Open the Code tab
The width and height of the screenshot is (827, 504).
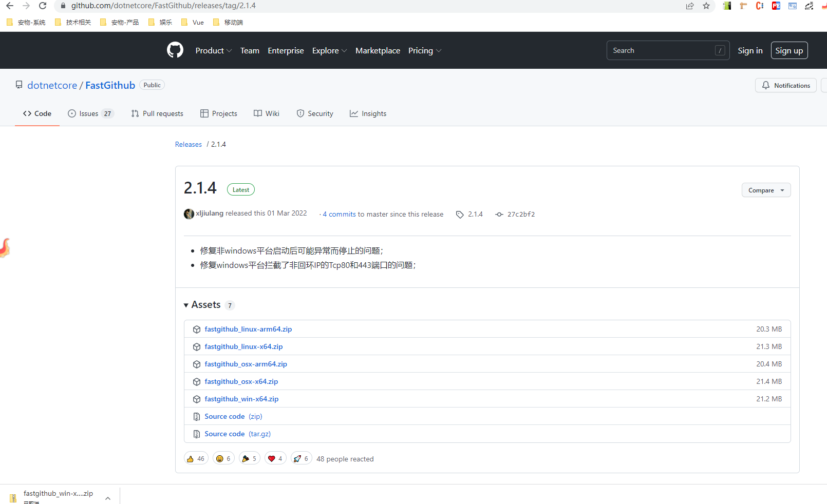[x=37, y=113]
